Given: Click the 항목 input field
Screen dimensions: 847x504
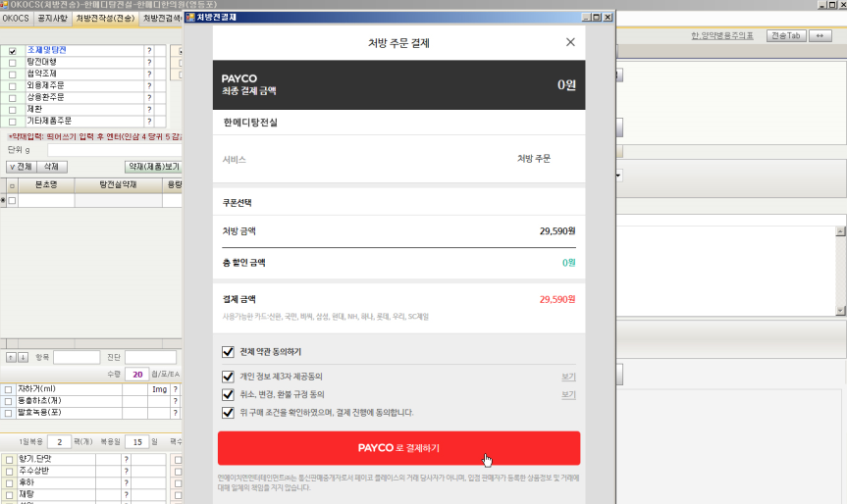Looking at the screenshot, I should [77, 357].
